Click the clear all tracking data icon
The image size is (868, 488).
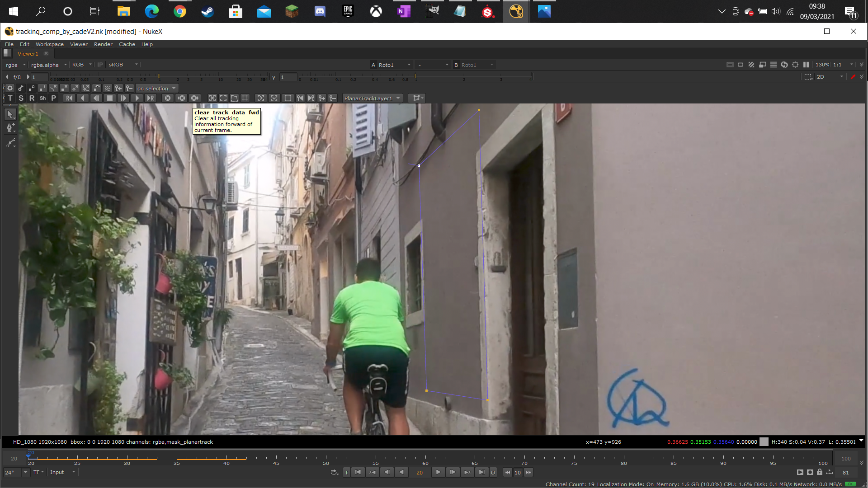(168, 98)
